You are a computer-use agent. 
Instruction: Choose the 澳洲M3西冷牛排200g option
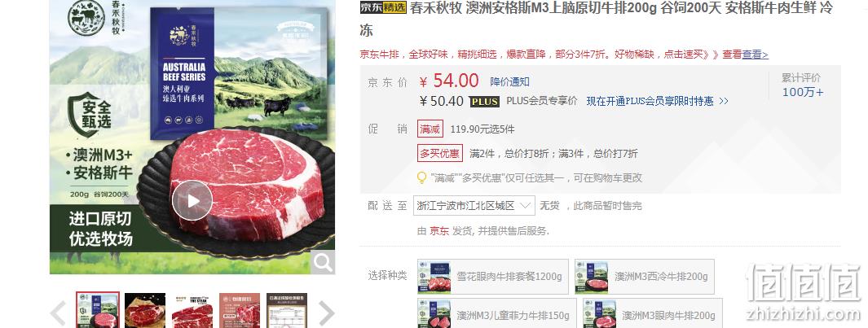645,277
